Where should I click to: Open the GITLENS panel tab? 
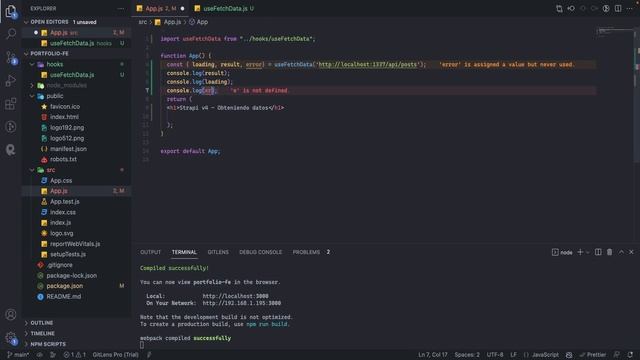[218, 252]
